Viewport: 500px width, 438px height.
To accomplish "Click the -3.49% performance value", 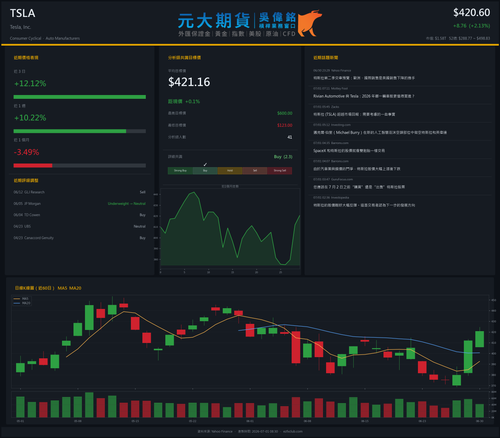I will tap(26, 152).
